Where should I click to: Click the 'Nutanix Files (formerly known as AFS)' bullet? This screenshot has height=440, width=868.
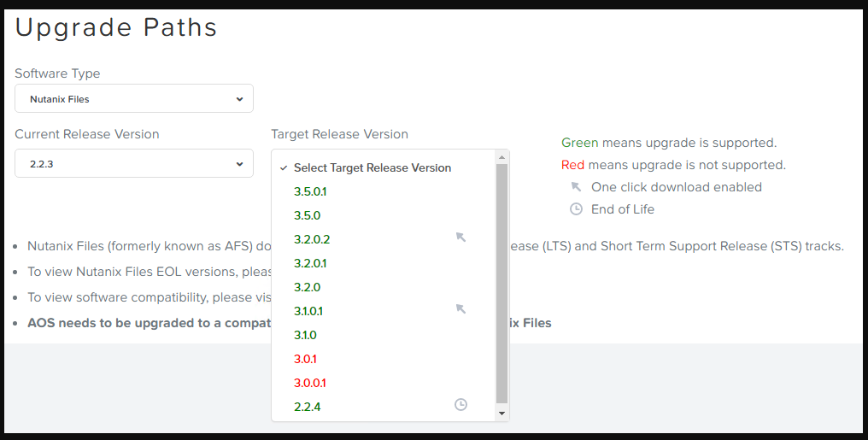[150, 246]
